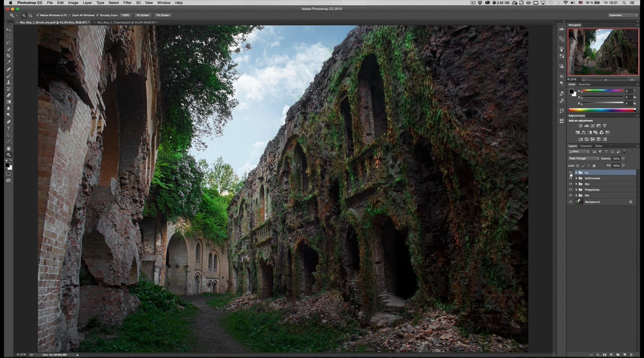Select the Dodge tool
644x358 pixels.
[8, 115]
